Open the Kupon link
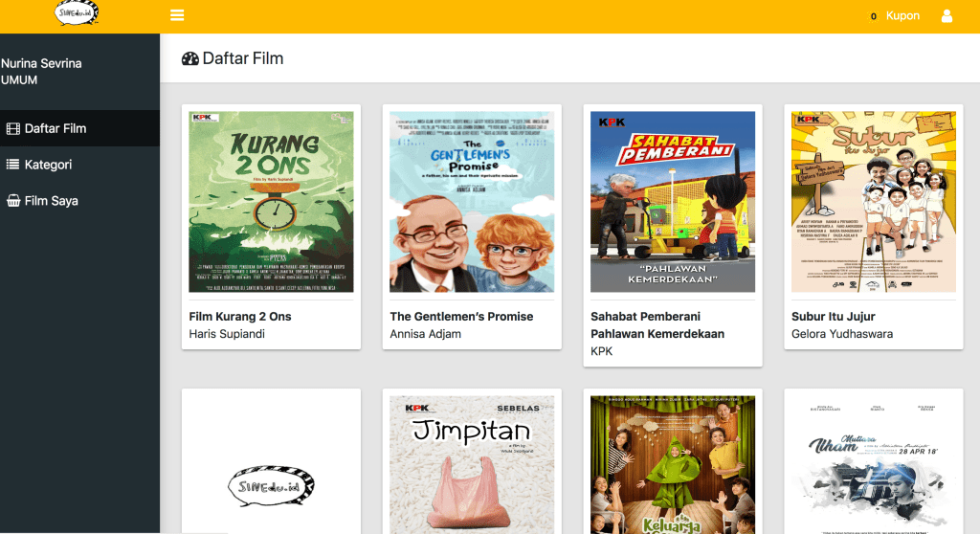 tap(902, 16)
